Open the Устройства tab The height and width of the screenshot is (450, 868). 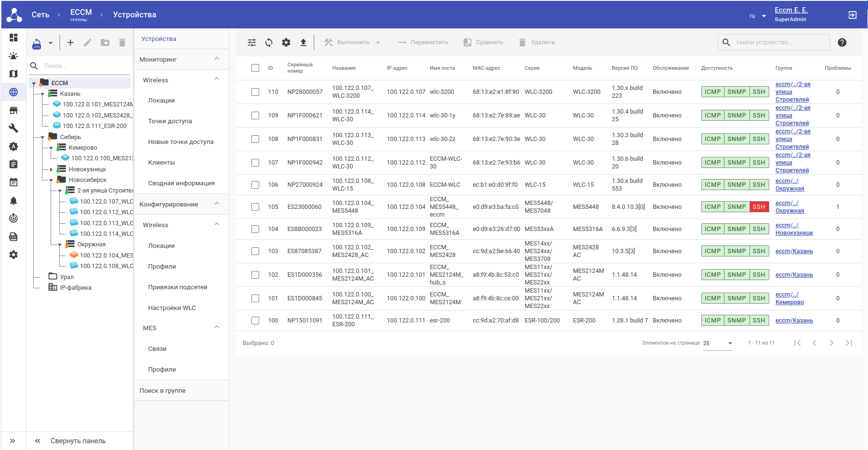[x=159, y=39]
